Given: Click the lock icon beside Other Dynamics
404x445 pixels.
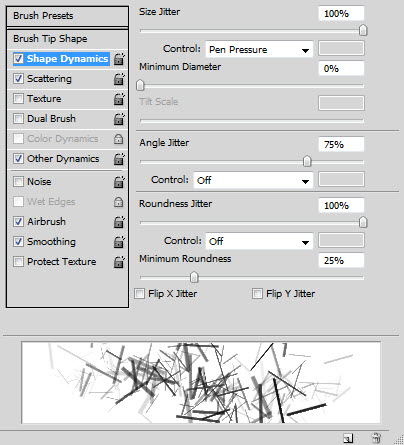Looking at the screenshot, I should (x=119, y=159).
